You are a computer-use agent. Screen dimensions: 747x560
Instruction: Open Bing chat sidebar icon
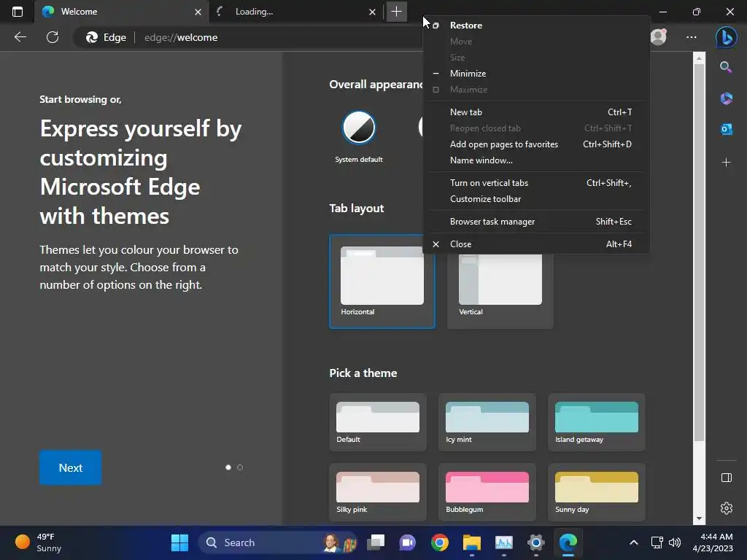point(726,37)
